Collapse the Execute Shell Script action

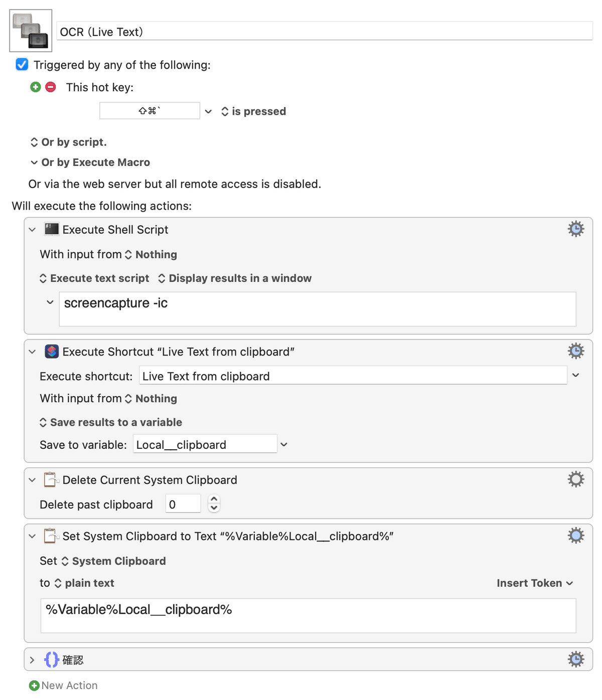(33, 230)
